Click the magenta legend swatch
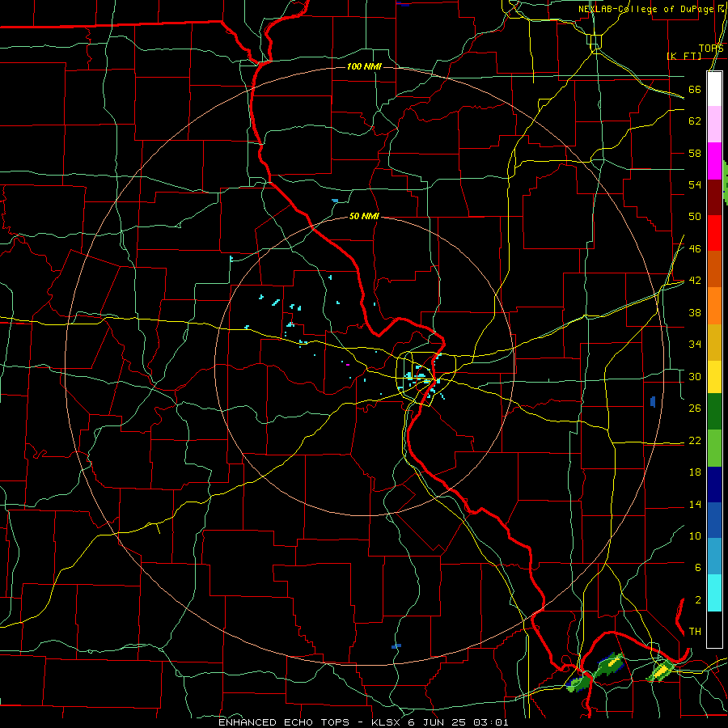The image size is (728, 728). pyautogui.click(x=714, y=161)
